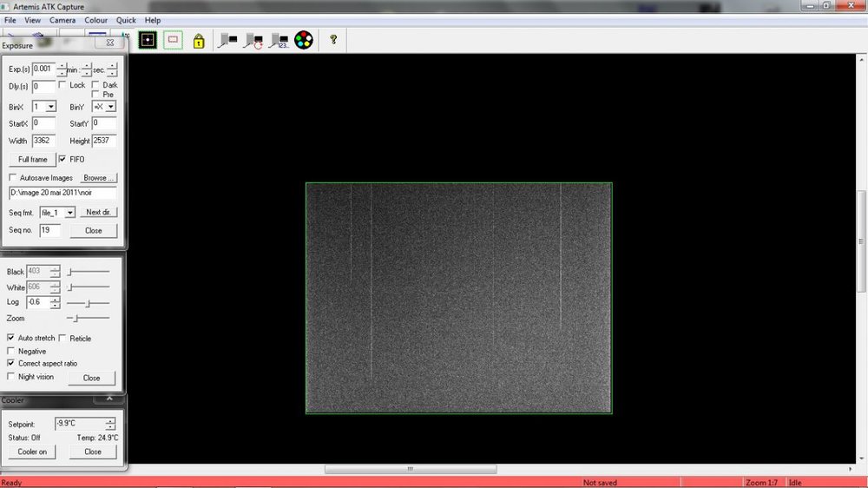The image size is (868, 488).
Task: Enable the Lock checkbox
Action: pos(62,85)
